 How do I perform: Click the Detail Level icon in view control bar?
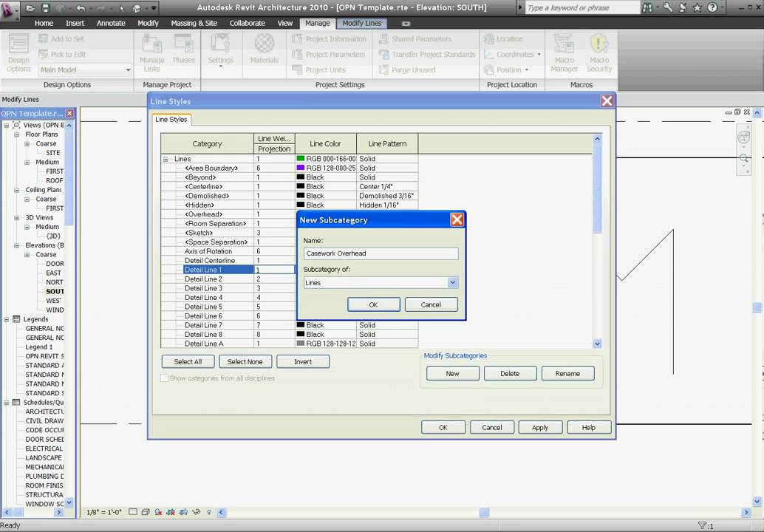[x=133, y=512]
